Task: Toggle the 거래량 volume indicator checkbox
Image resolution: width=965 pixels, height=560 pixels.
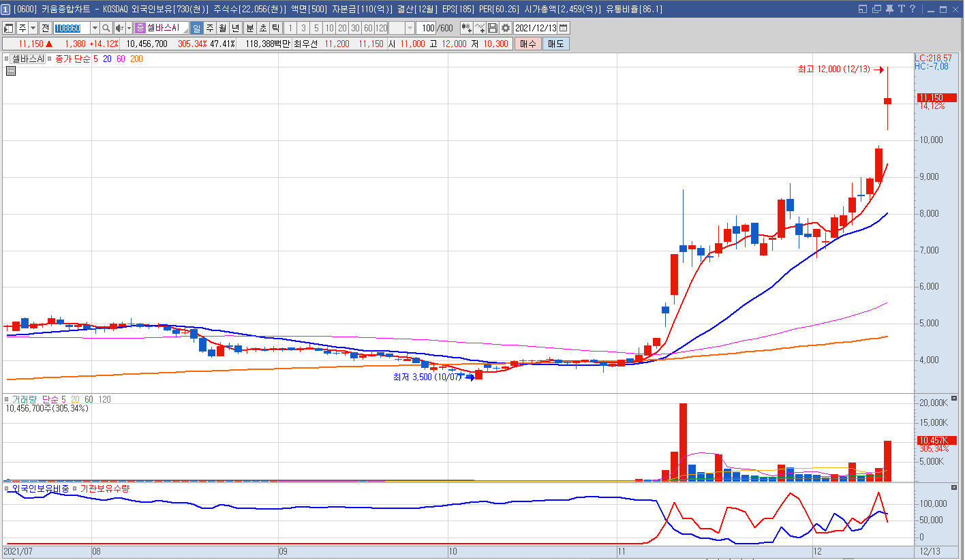Action: (x=7, y=399)
